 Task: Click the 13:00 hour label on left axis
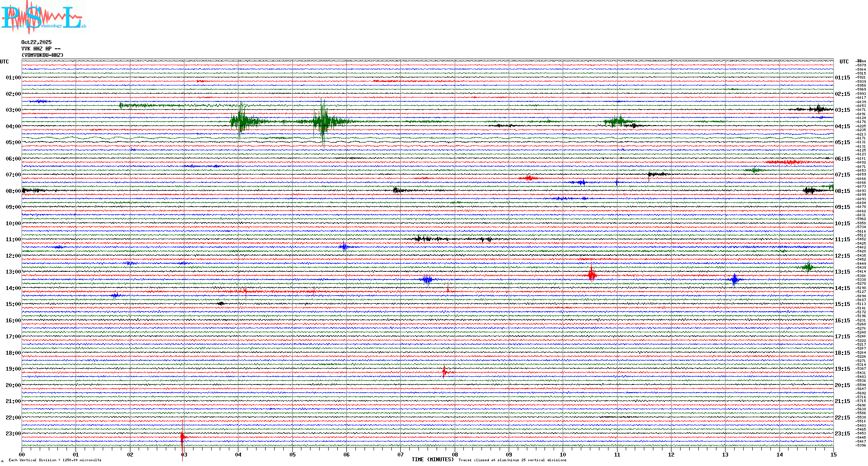point(13,272)
